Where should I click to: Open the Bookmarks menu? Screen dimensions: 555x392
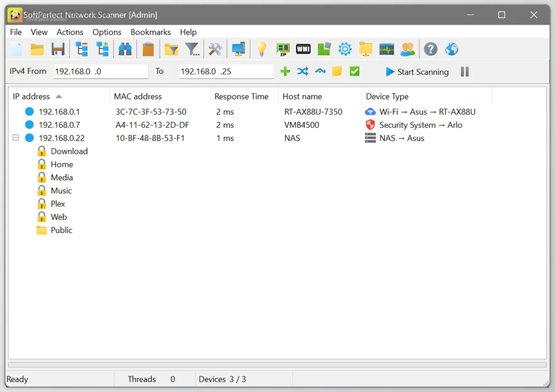coord(151,32)
